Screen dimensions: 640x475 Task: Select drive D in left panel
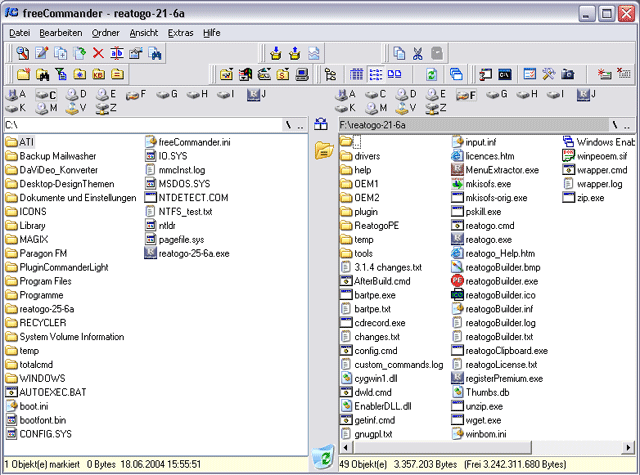tap(76, 95)
